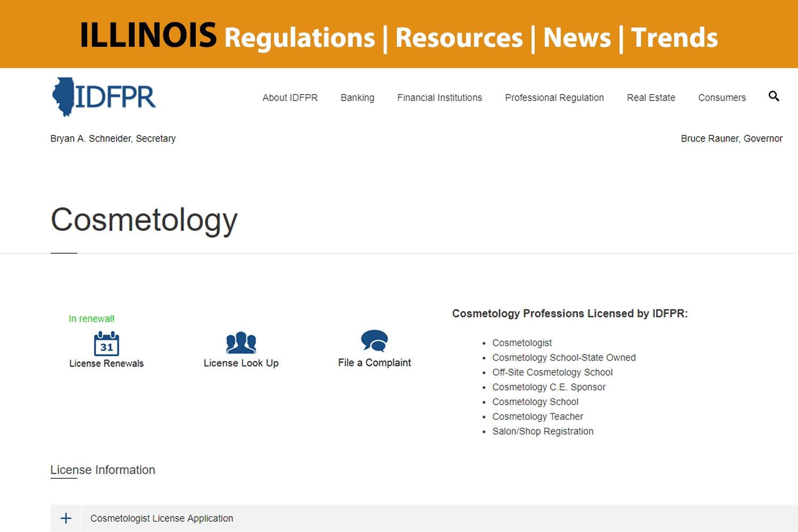The height and width of the screenshot is (532, 798).
Task: Click the IDFPR Illinois state logo
Action: (104, 97)
